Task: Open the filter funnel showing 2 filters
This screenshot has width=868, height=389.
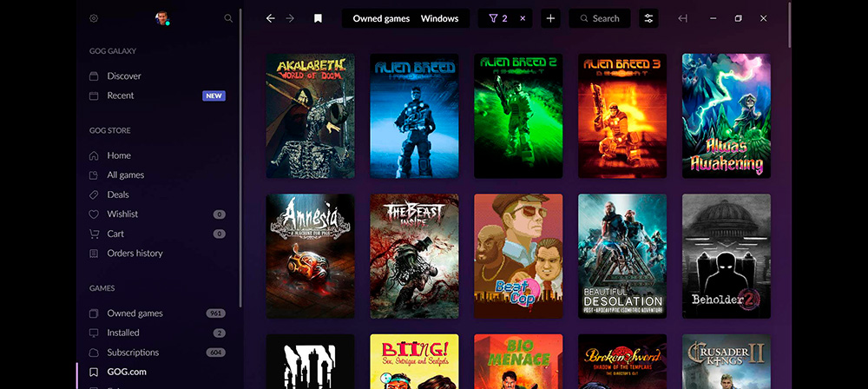Action: (x=498, y=18)
